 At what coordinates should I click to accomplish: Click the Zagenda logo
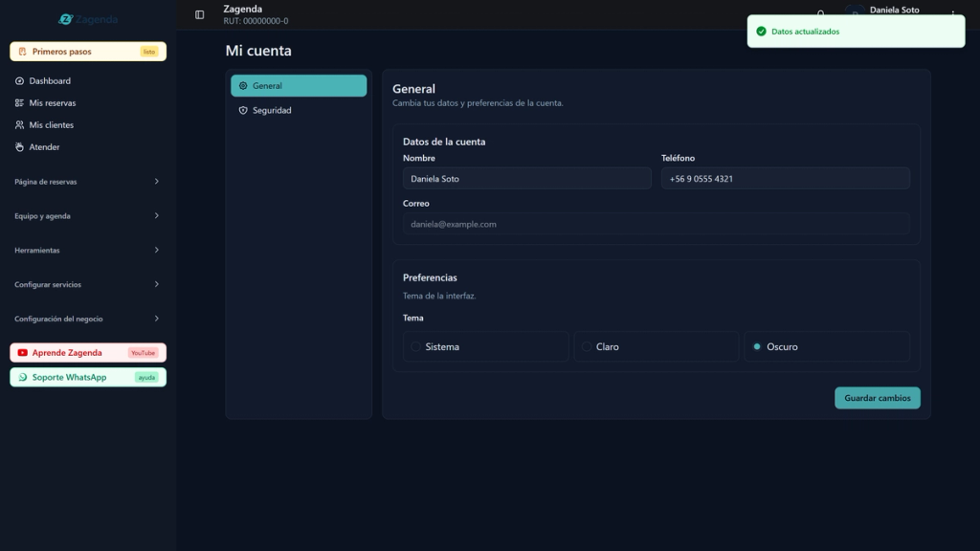(x=88, y=19)
